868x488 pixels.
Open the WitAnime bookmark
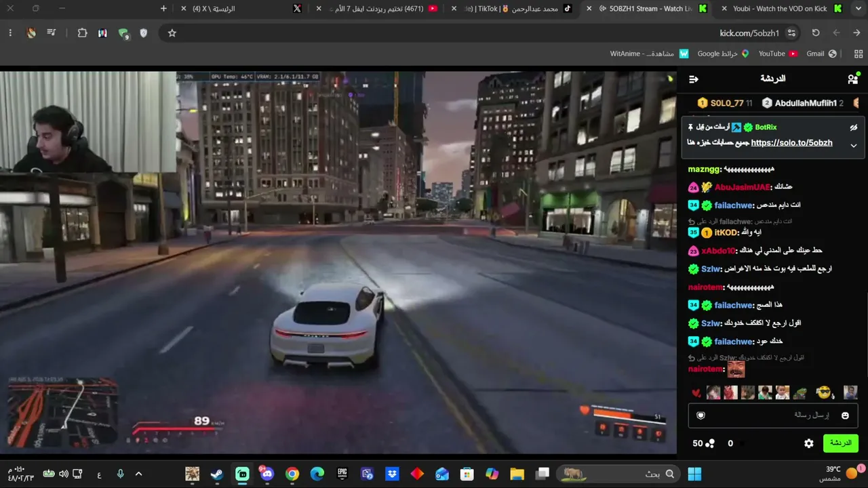click(x=649, y=54)
